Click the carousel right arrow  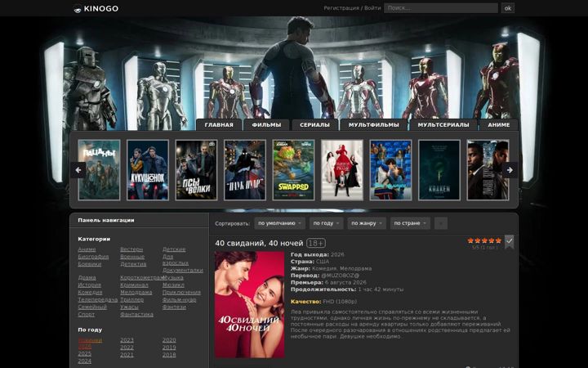(510, 170)
